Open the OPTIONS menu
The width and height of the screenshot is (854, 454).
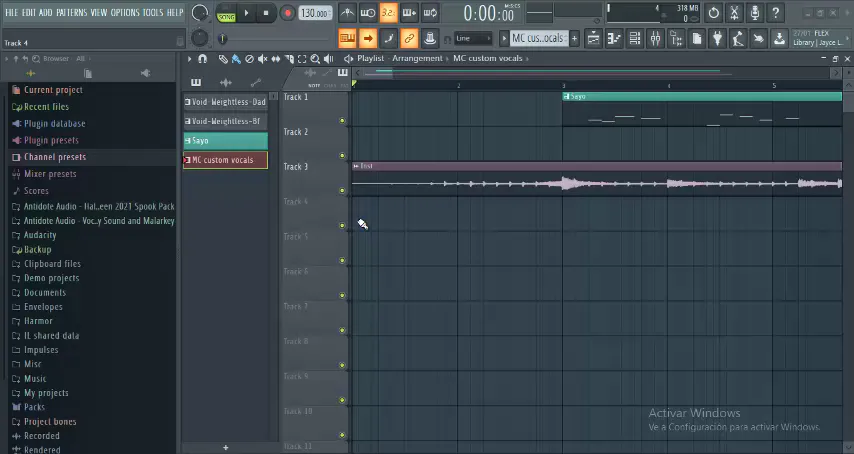click(x=125, y=13)
